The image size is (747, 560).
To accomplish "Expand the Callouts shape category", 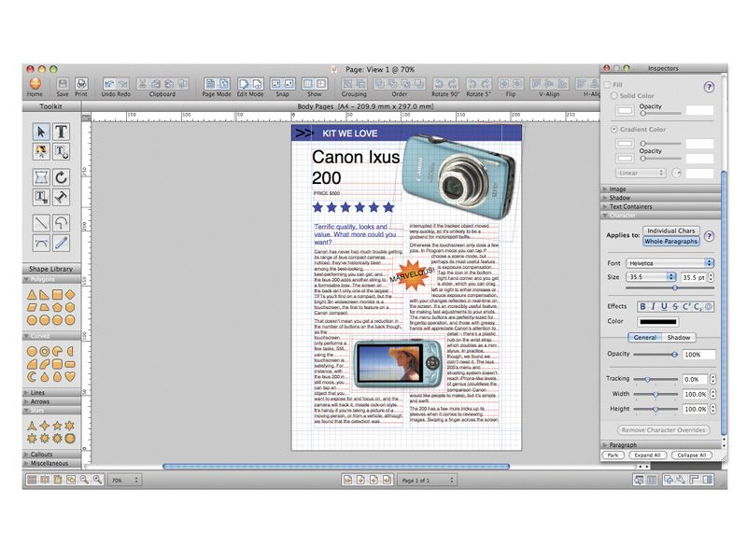I will [x=51, y=455].
